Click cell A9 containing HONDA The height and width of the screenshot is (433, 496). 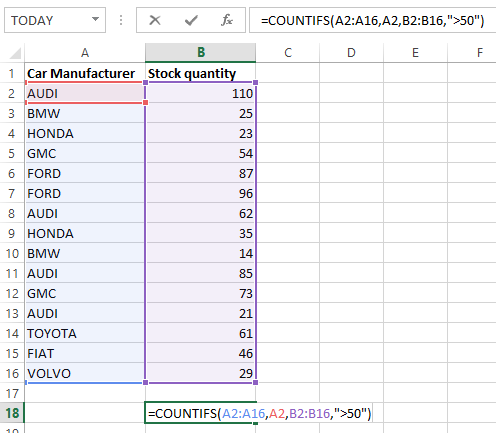click(85, 233)
